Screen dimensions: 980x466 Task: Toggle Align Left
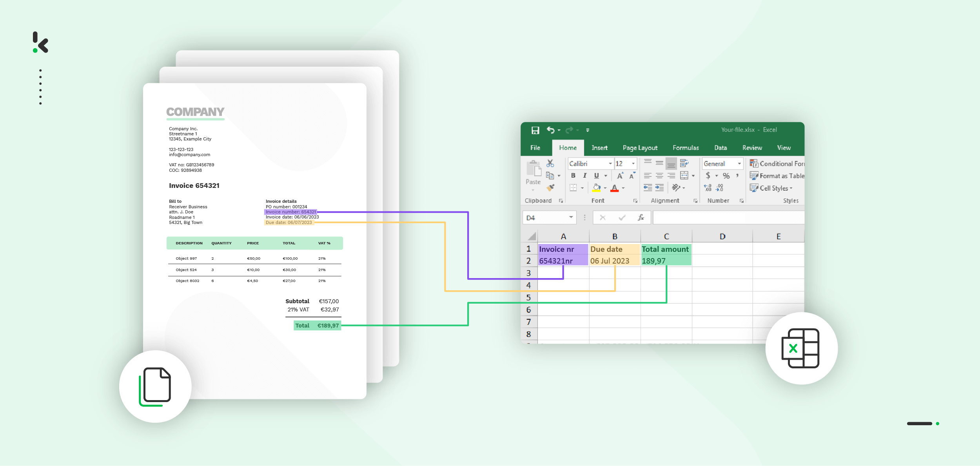pyautogui.click(x=648, y=175)
